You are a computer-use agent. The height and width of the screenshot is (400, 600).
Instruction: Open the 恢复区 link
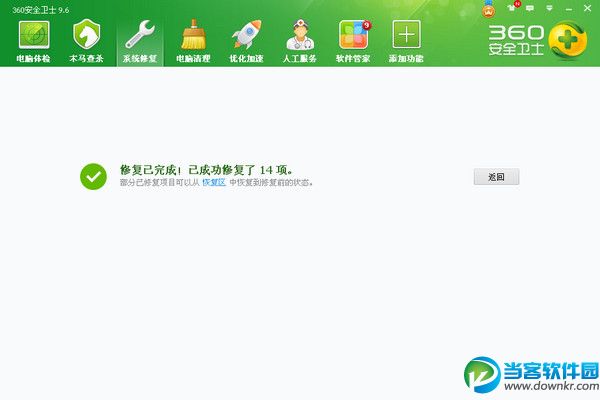[214, 183]
